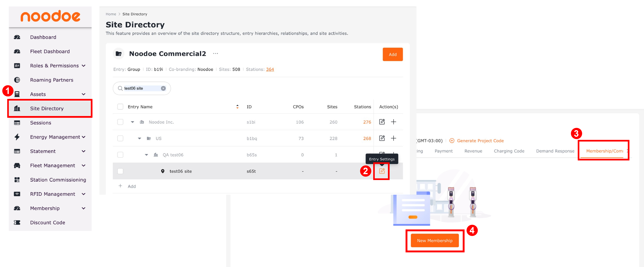Click the search magnifier icon
Screen dimensions: 644x267
point(120,88)
